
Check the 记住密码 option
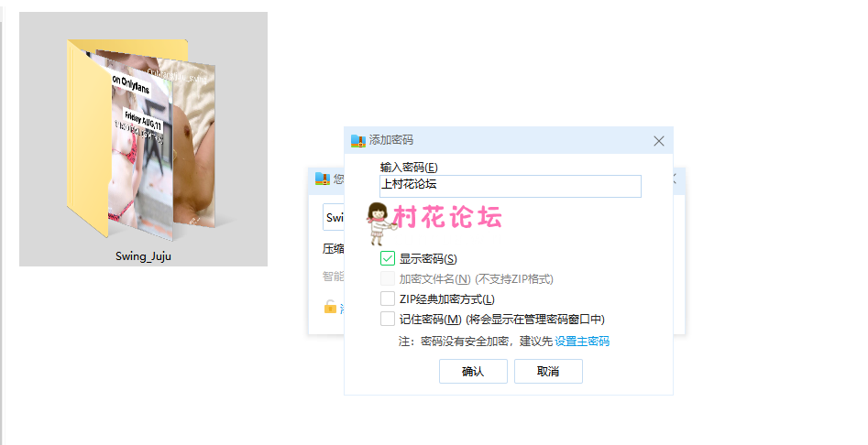(388, 319)
